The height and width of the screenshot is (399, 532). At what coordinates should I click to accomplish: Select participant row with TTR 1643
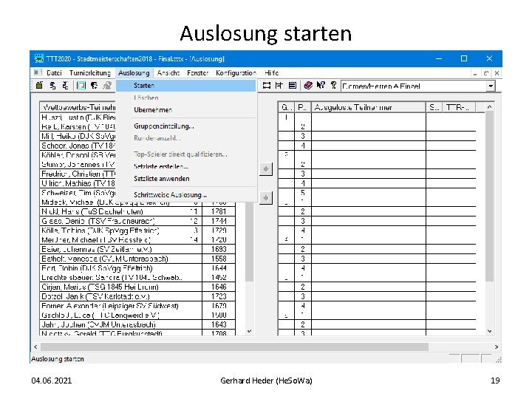(x=137, y=324)
